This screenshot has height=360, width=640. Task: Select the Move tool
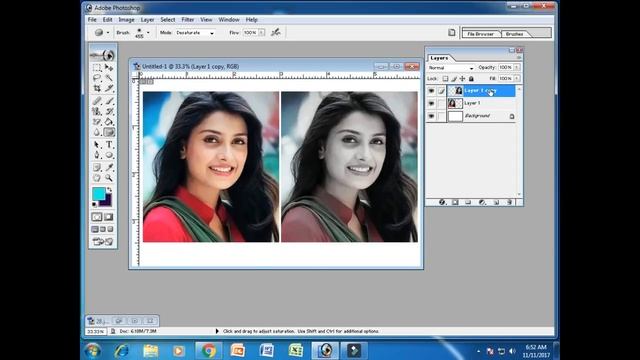[109, 67]
